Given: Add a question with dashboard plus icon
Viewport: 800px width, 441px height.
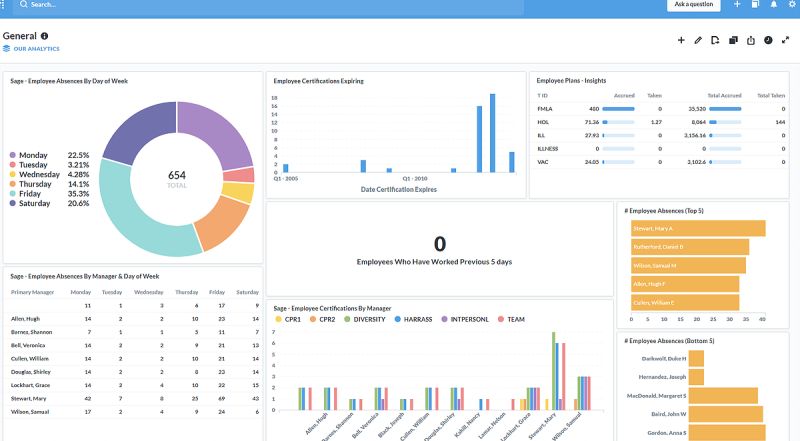Looking at the screenshot, I should coord(681,40).
